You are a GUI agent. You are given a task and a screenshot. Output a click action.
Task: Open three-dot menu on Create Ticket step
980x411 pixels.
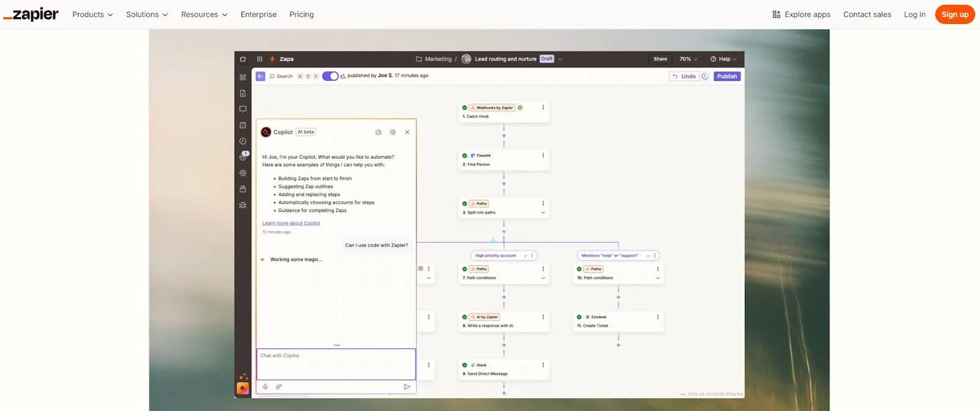click(x=658, y=317)
